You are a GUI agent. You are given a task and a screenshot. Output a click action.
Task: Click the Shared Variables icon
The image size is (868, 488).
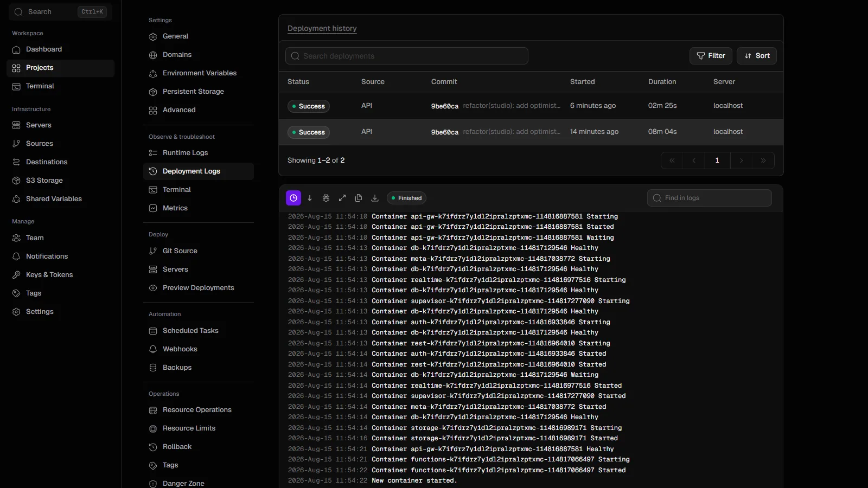click(x=16, y=199)
